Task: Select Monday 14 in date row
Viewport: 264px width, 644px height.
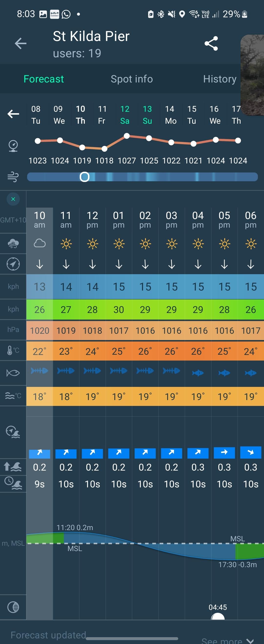Action: click(x=171, y=115)
